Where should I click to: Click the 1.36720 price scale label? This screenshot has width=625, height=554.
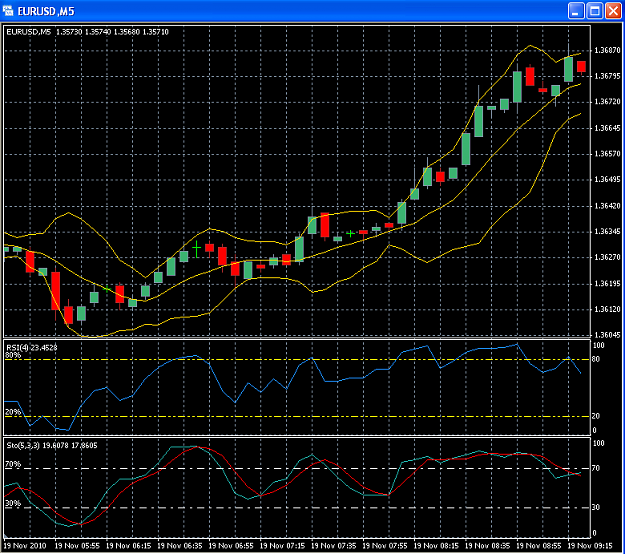coord(607,102)
